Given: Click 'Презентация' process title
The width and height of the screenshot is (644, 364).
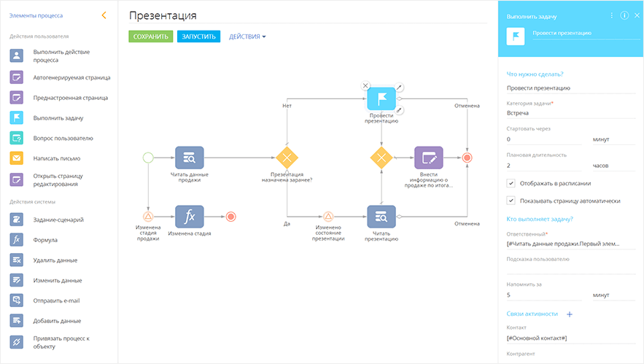Looking at the screenshot, I should (x=163, y=15).
